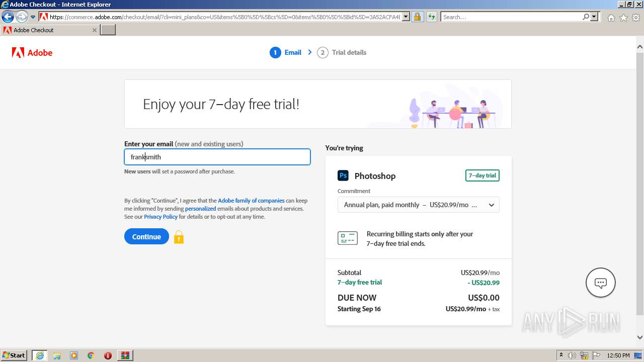Click the DUE NOW US$0.00 amount
The width and height of the screenshot is (644, 362).
coord(484,298)
